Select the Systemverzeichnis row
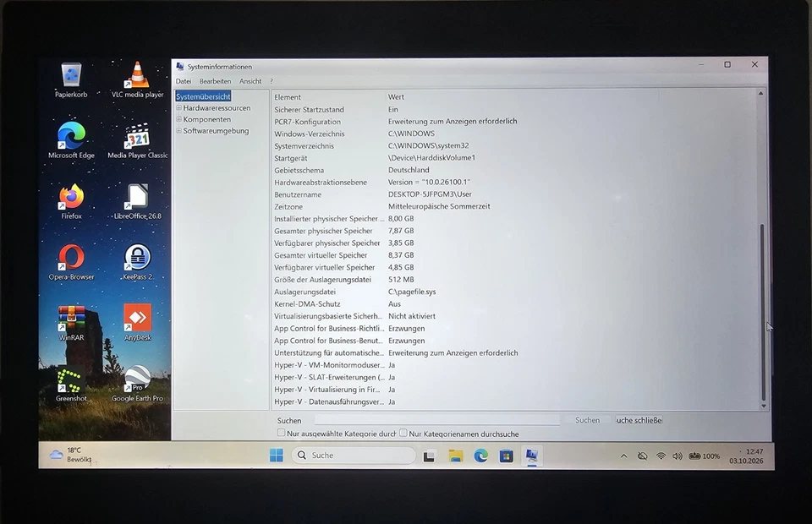 click(513, 146)
